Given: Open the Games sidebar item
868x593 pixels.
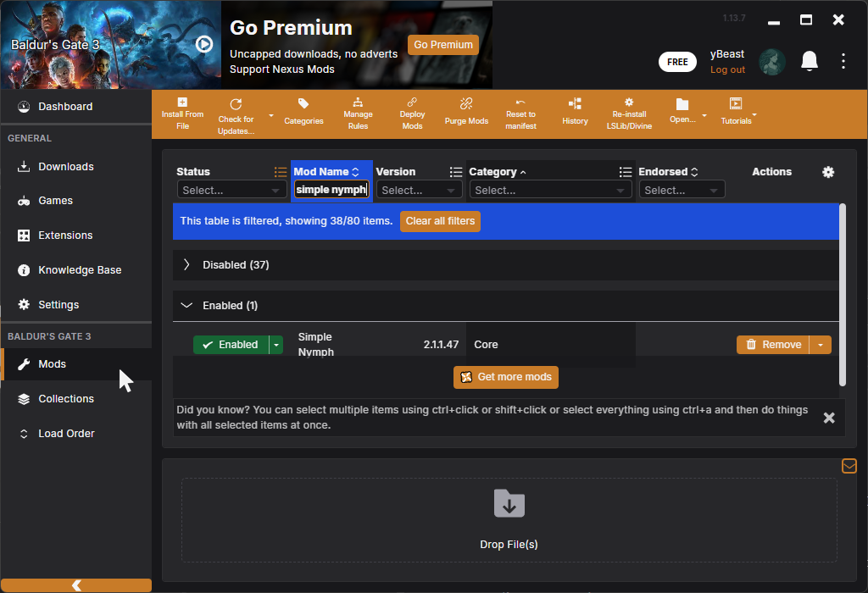Looking at the screenshot, I should (x=75, y=201).
